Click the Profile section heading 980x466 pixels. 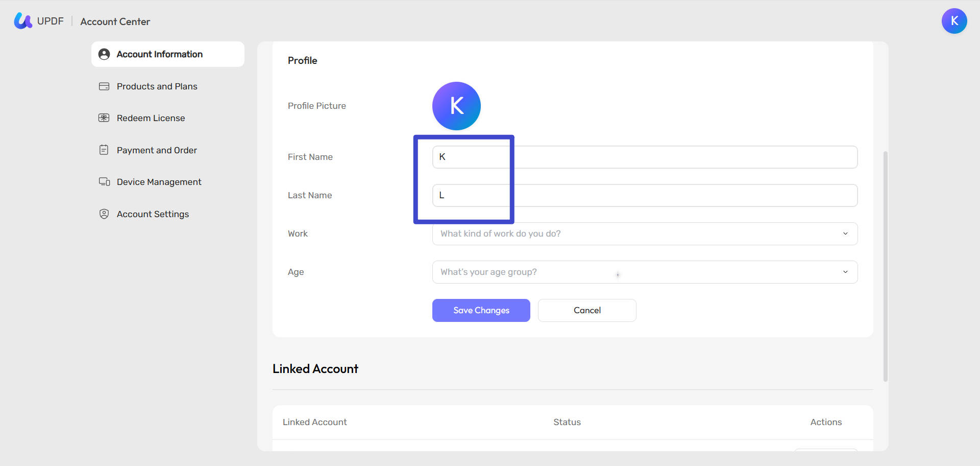(303, 60)
